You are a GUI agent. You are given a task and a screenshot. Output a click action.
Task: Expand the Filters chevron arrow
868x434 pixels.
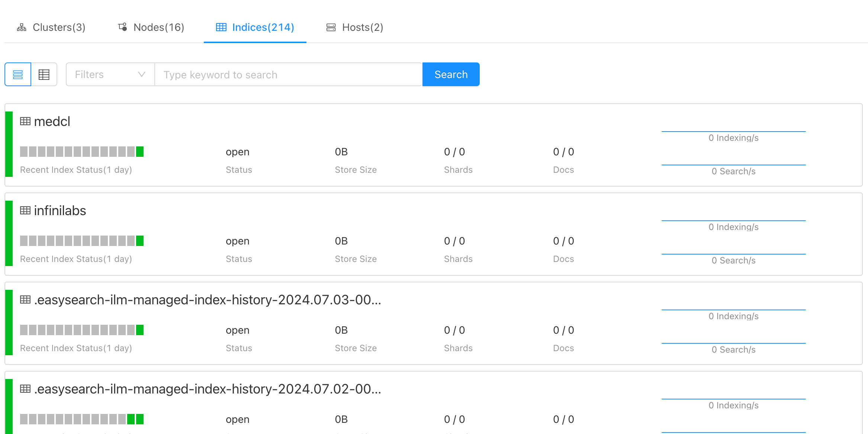[141, 74]
